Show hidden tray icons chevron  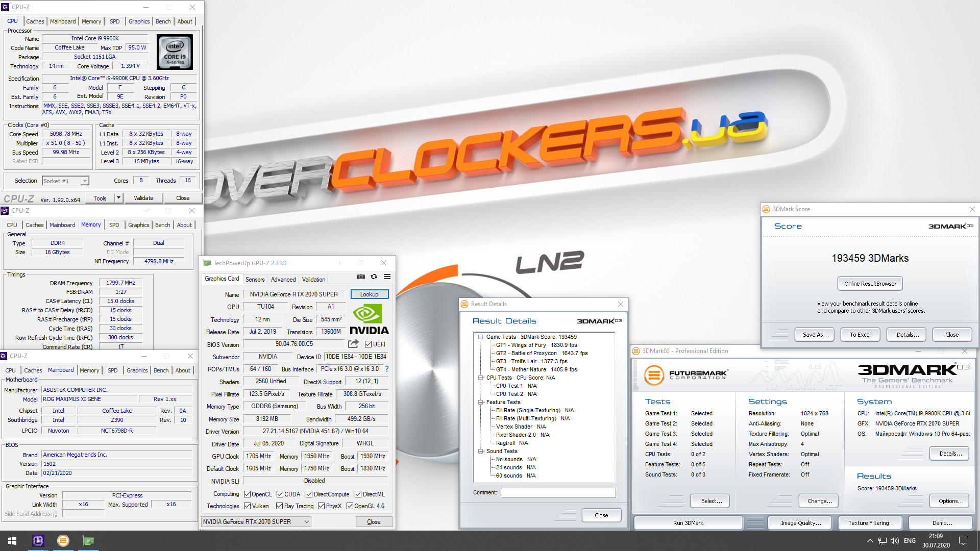click(870, 541)
